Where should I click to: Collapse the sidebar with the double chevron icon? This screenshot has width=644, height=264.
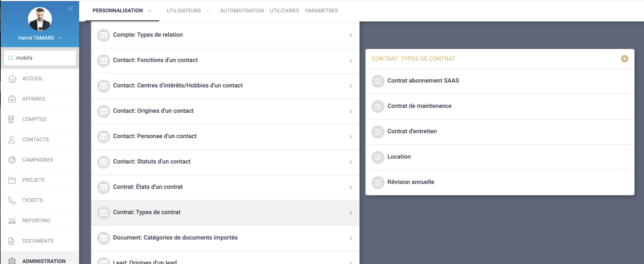pyautogui.click(x=70, y=9)
